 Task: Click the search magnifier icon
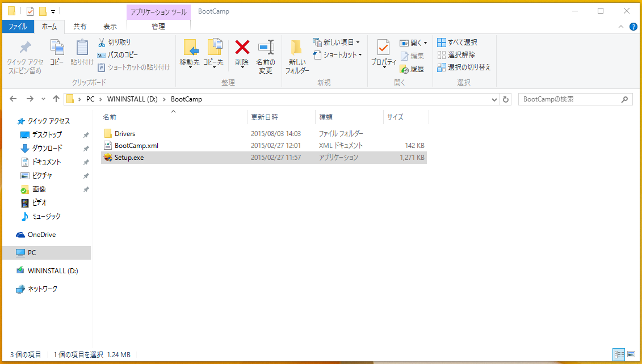point(624,99)
